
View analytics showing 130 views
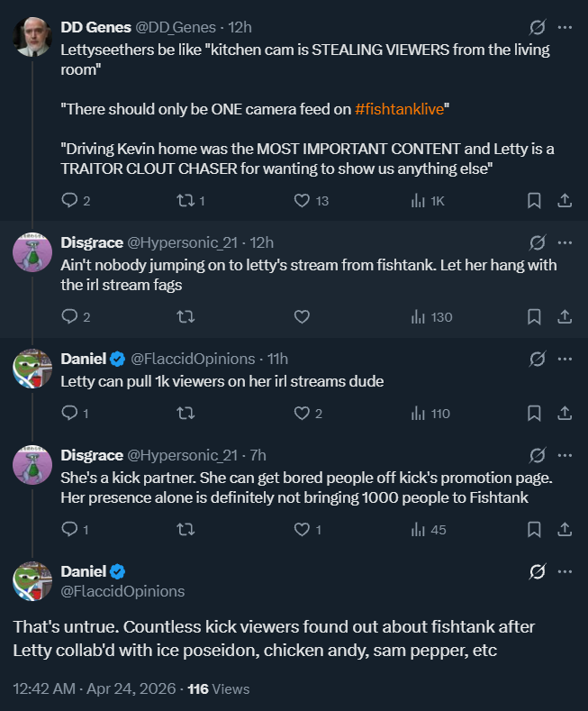431,316
